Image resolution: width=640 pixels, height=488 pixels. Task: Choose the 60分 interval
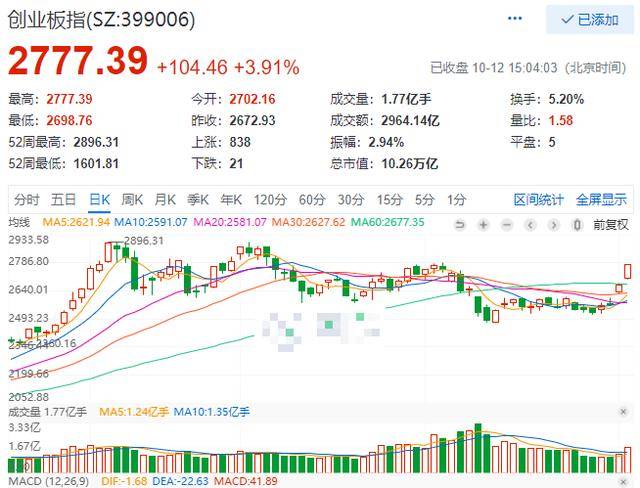point(312,199)
